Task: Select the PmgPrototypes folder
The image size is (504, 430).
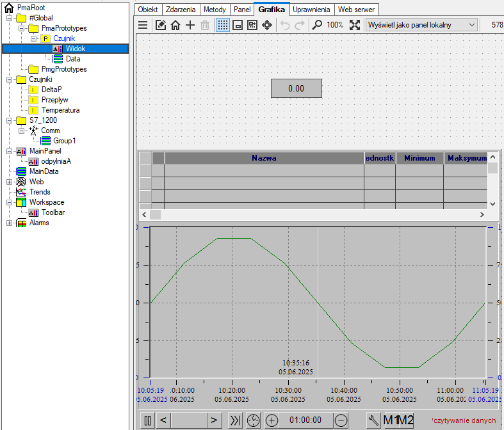Action: coord(64,69)
